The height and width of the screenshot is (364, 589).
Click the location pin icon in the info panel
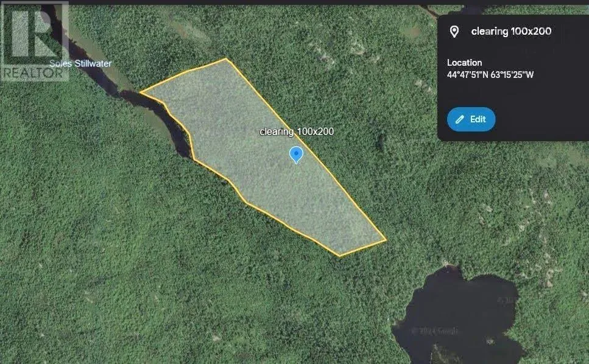454,32
